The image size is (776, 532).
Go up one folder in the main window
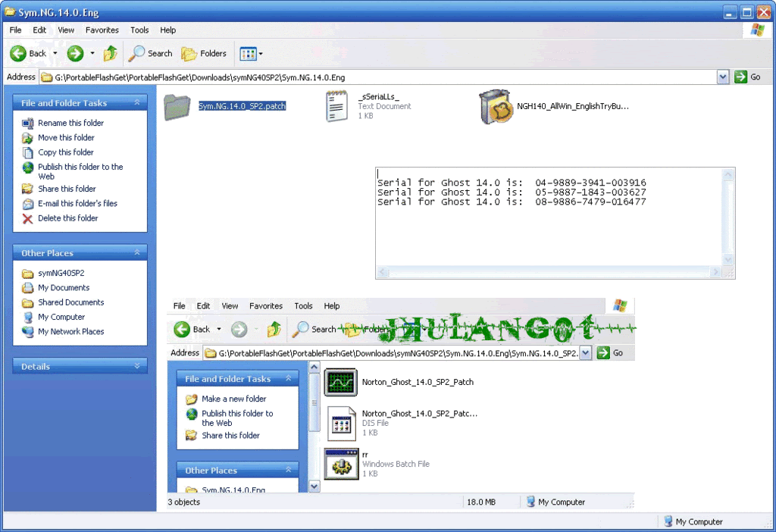tap(111, 54)
